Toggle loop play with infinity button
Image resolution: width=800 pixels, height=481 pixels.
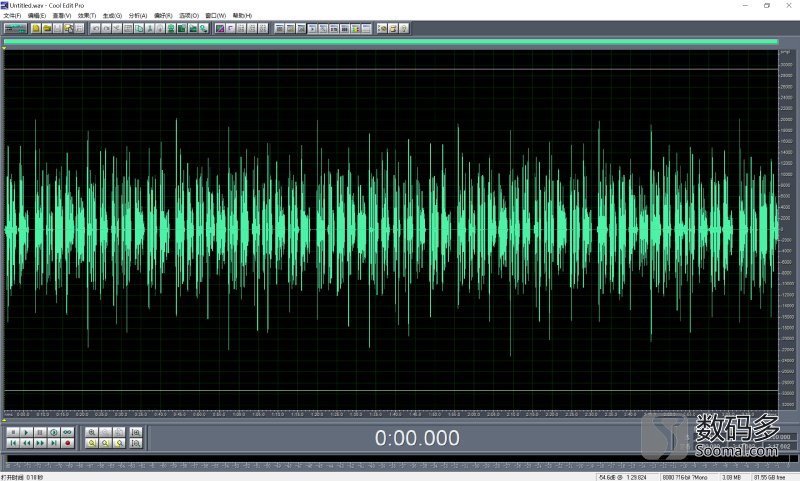click(x=67, y=432)
